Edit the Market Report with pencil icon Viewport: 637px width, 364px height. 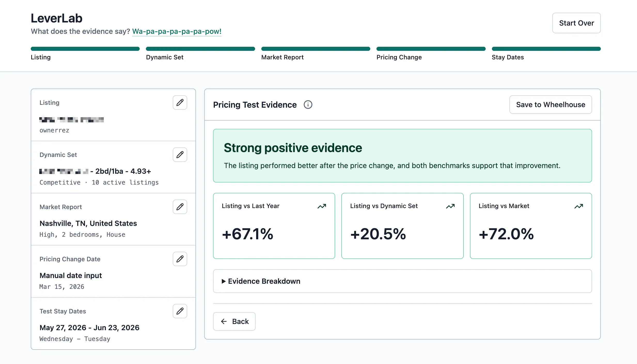pyautogui.click(x=180, y=207)
